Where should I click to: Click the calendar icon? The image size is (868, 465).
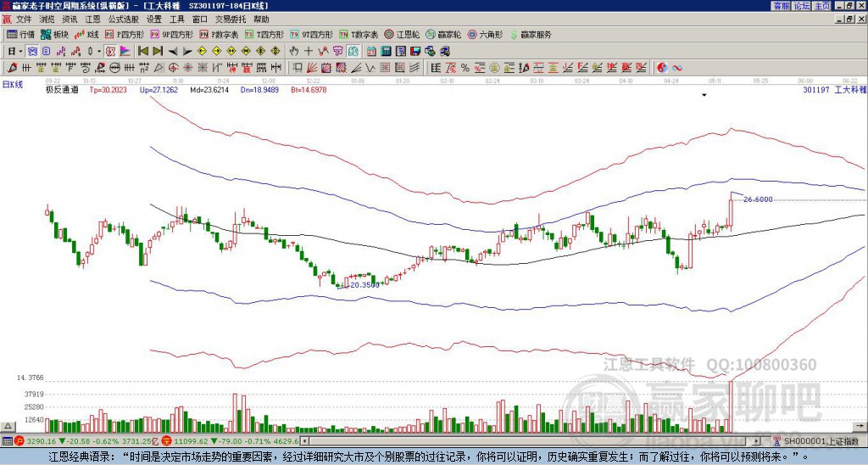pyautogui.click(x=371, y=52)
